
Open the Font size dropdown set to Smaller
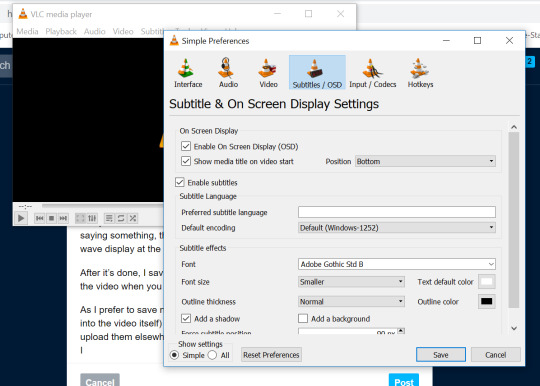351,282
